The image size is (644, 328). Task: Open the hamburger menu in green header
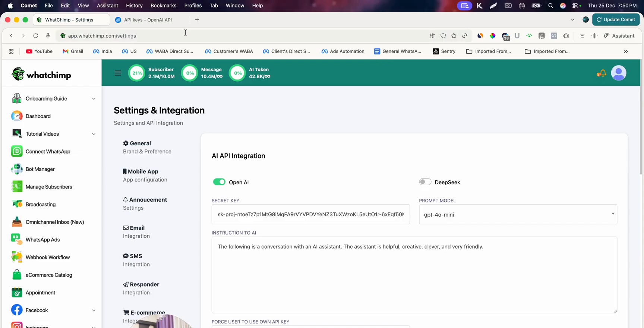click(118, 73)
